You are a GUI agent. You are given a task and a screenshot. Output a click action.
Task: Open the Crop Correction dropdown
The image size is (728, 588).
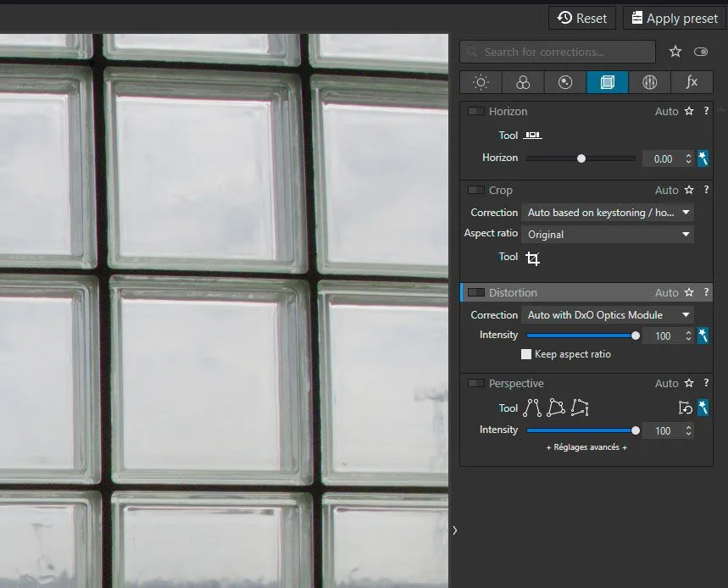point(608,213)
